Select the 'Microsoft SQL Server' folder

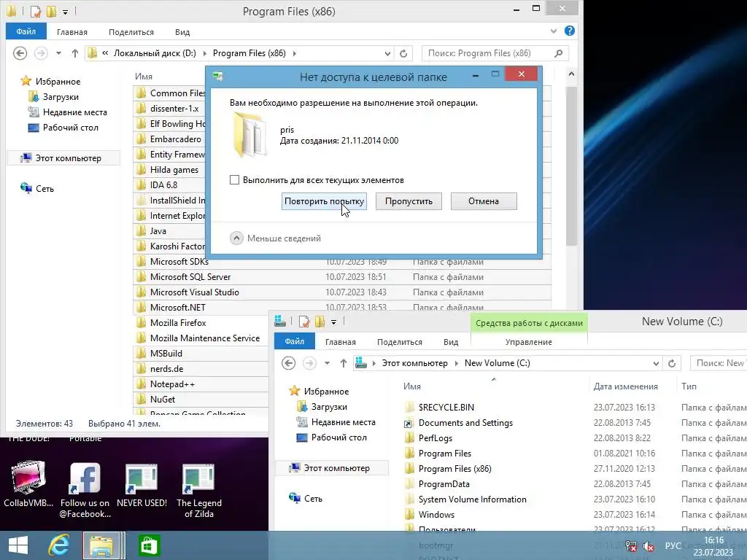tap(190, 276)
